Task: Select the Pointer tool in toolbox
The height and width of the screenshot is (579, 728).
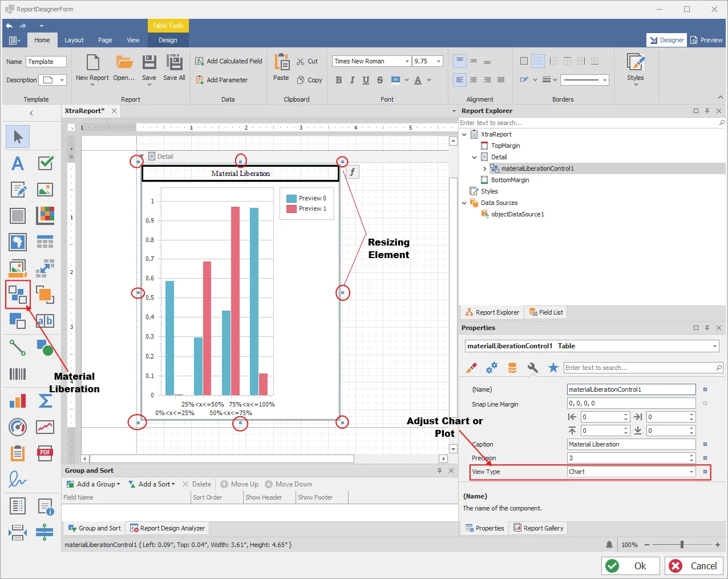Action: [18, 136]
